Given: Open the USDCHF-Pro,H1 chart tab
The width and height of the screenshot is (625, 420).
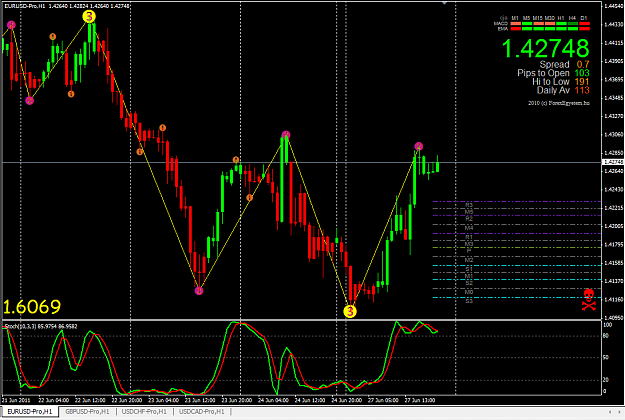Looking at the screenshot, I should click(144, 411).
